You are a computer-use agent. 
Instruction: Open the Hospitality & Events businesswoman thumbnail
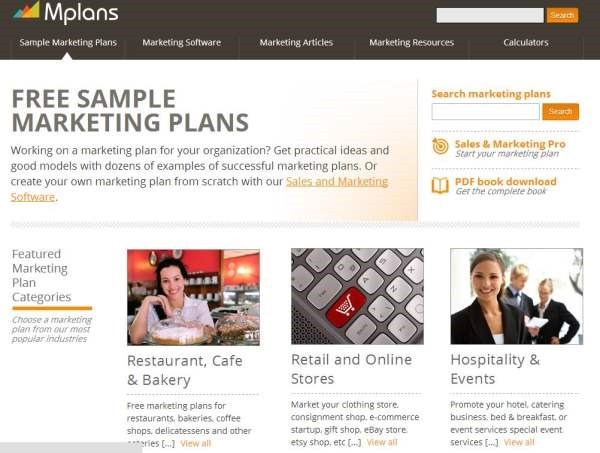click(517, 297)
